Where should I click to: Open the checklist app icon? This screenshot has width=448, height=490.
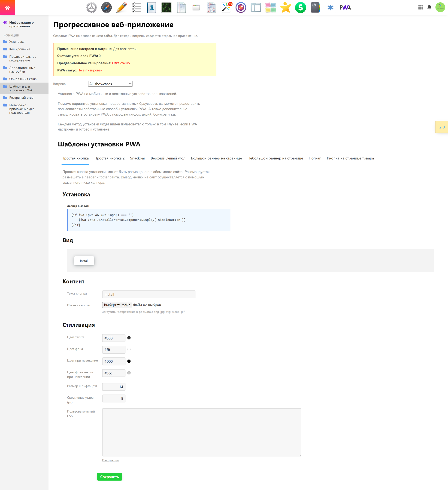pos(136,8)
